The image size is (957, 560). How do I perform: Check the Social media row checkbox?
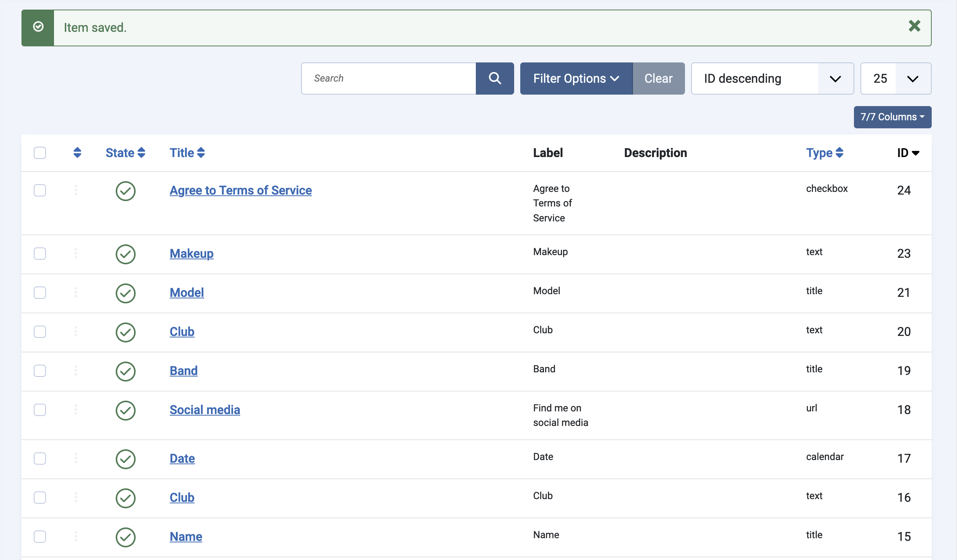(x=40, y=410)
